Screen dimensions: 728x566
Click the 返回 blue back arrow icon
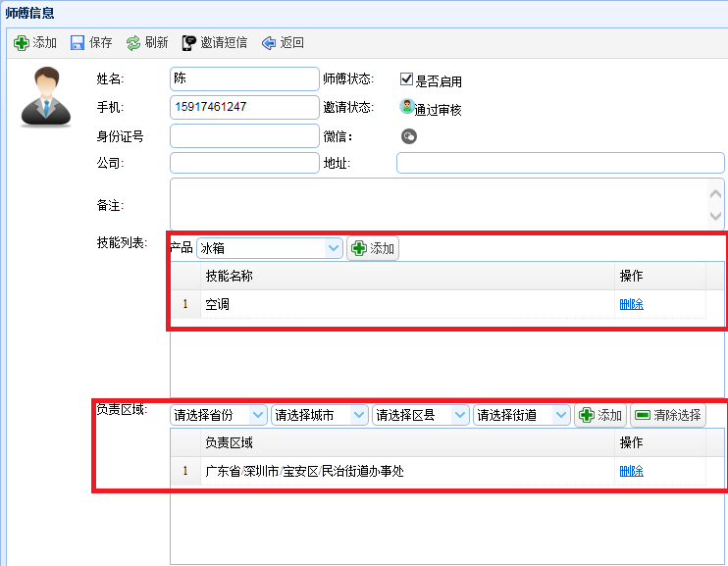[x=269, y=43]
